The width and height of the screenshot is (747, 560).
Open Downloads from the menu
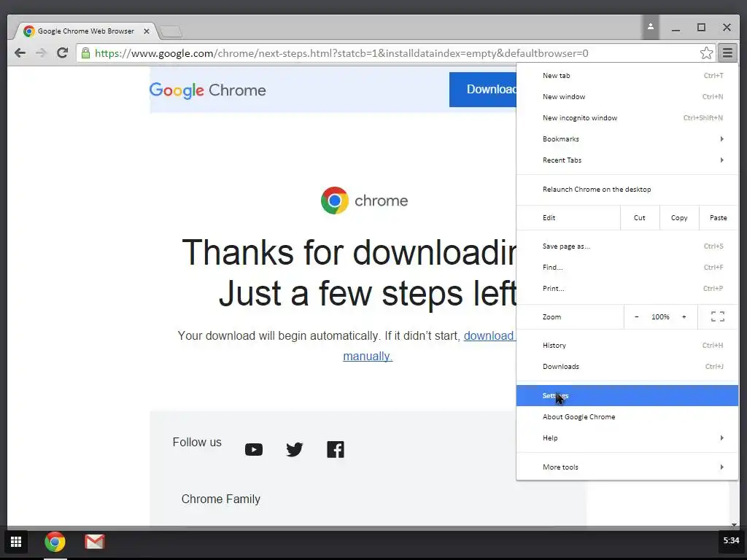tap(627, 367)
